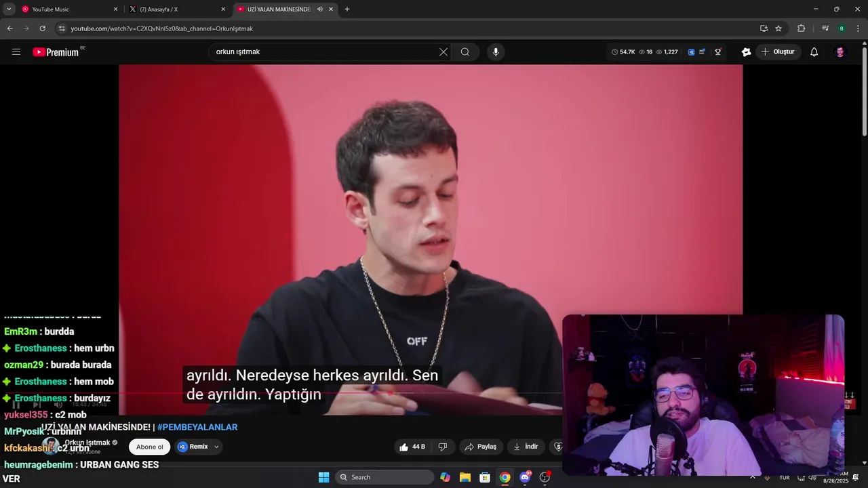Screen dimensions: 868x488
Task: Open Discord from taskbar
Action: (525, 477)
